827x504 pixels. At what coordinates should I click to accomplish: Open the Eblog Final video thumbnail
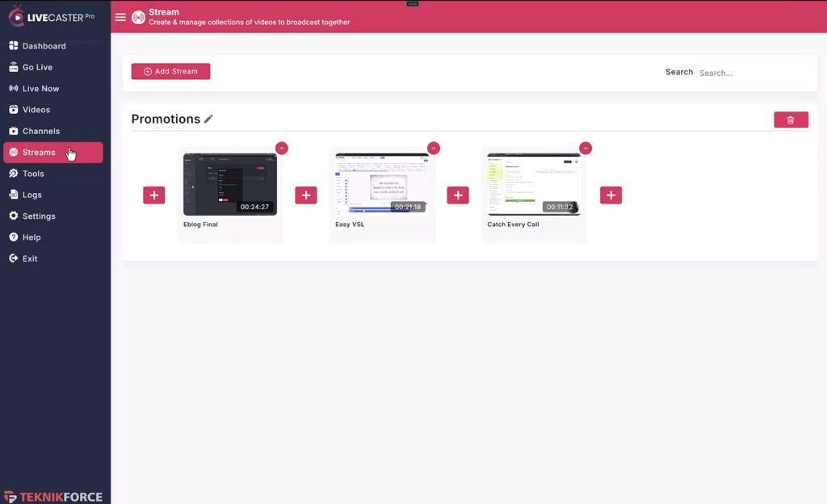[x=229, y=184]
